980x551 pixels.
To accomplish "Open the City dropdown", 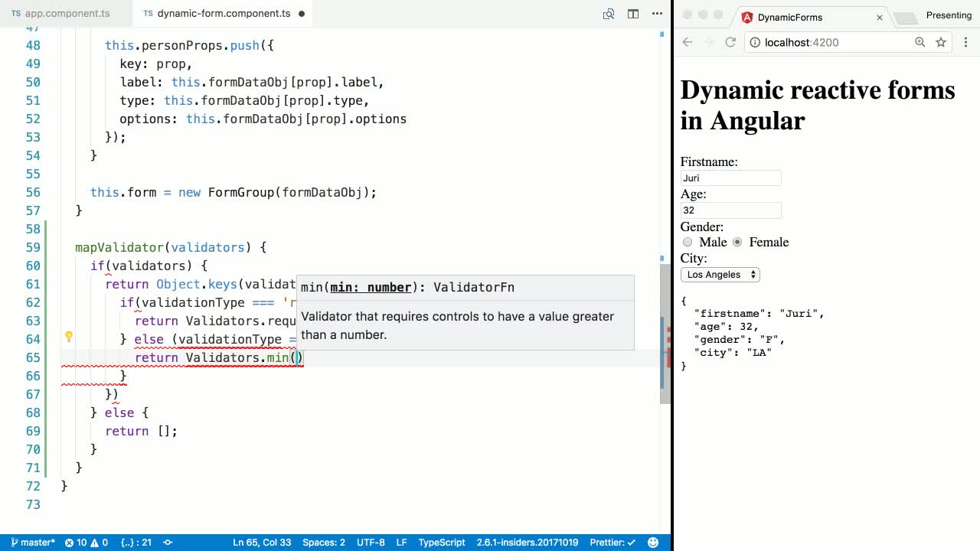I will pyautogui.click(x=720, y=275).
